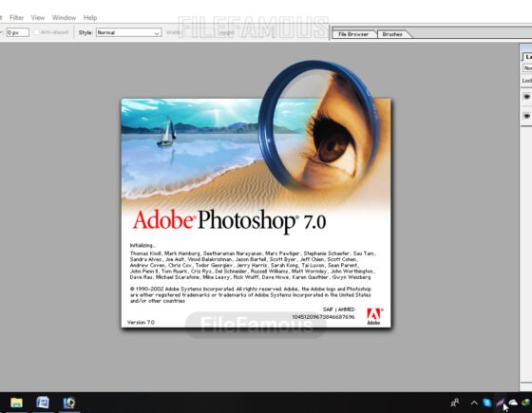Switch to the Brushes palette tab
This screenshot has height=413, width=532.
point(392,34)
